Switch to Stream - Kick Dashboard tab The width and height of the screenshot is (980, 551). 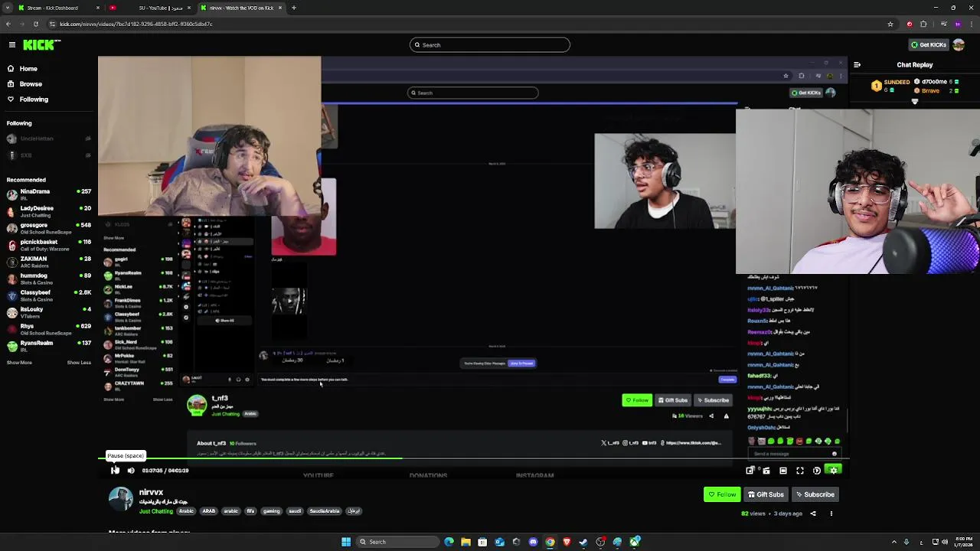point(58,8)
